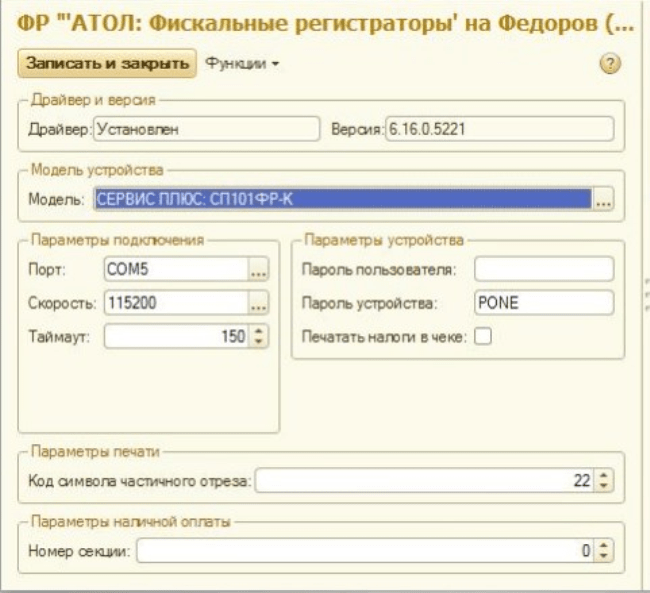This screenshot has width=650, height=593.
Task: Increase the Таймаут value with up arrow
Action: coord(259,331)
